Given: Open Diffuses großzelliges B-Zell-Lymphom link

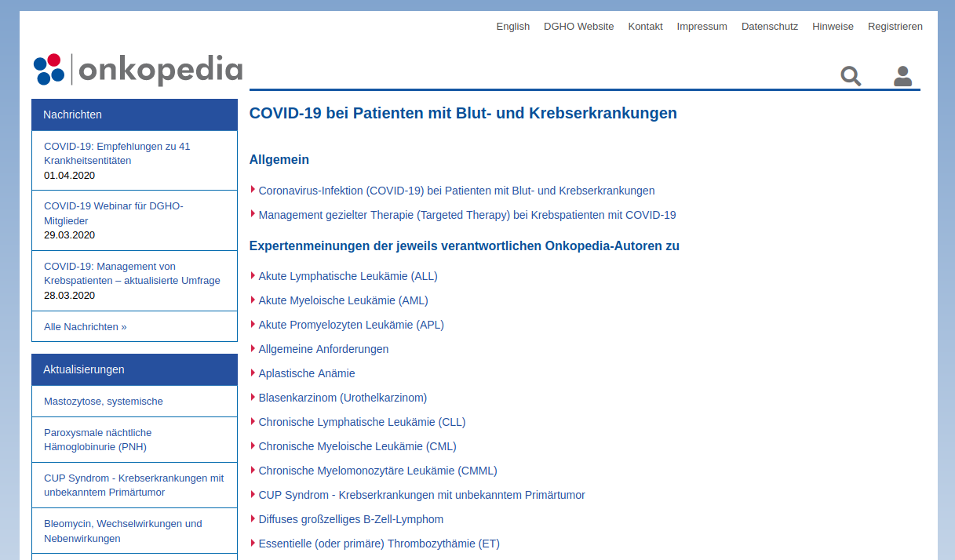Looking at the screenshot, I should point(352,519).
